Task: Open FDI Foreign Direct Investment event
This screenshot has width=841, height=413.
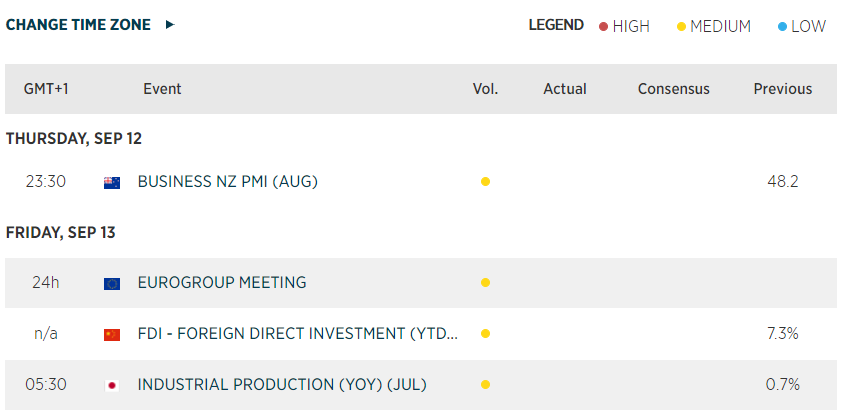Action: coord(298,334)
